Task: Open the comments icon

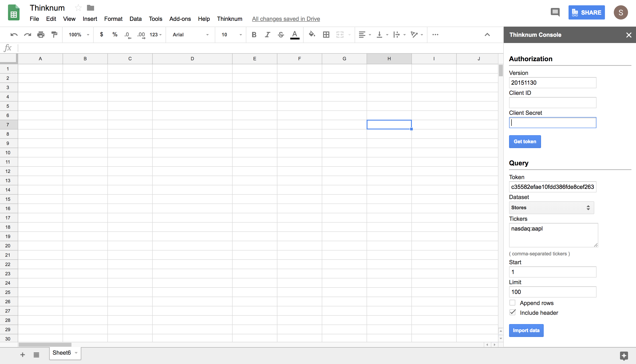Action: tap(555, 12)
